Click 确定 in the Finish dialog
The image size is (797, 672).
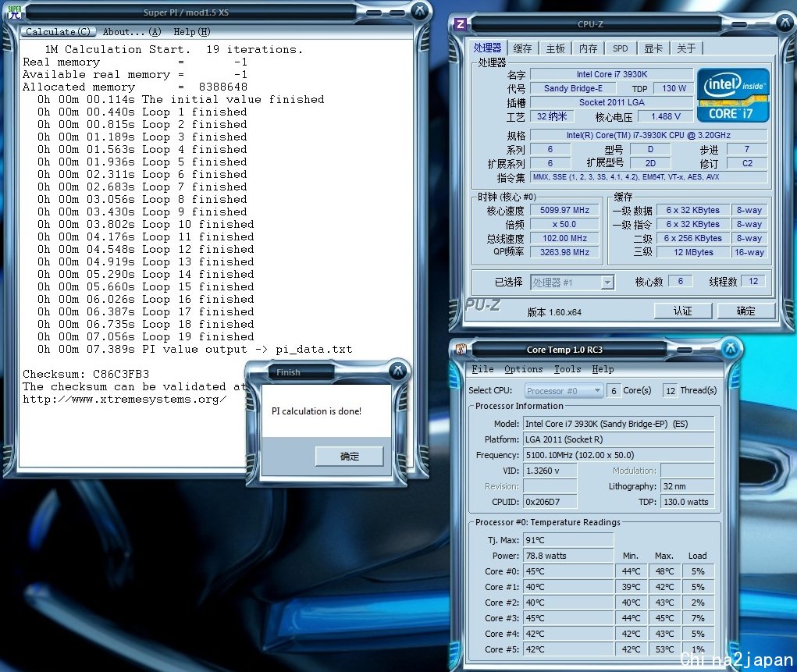click(349, 456)
